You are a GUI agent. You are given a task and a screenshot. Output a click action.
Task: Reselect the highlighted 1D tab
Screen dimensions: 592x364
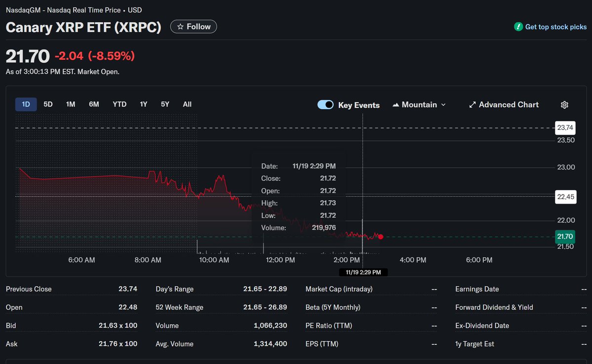coord(26,104)
